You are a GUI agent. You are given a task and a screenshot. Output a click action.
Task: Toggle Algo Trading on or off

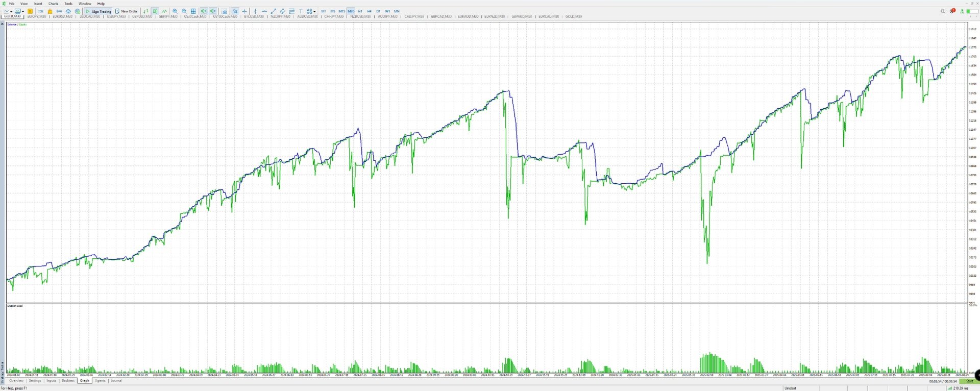pos(99,11)
